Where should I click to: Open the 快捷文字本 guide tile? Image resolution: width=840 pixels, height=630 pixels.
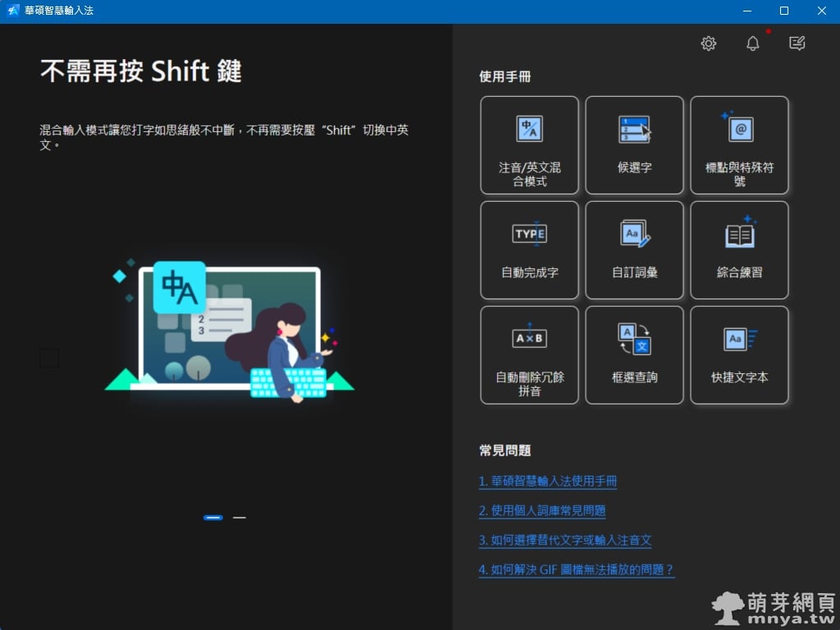point(739,355)
